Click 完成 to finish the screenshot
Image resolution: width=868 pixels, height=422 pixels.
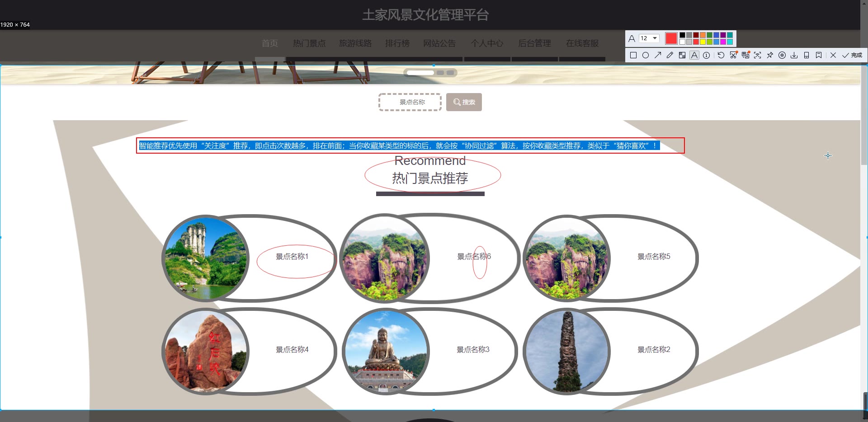852,55
